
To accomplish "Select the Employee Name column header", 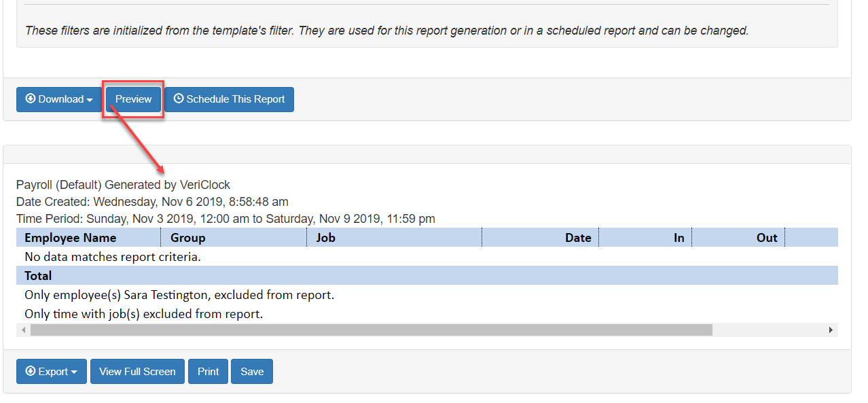I will coord(70,238).
